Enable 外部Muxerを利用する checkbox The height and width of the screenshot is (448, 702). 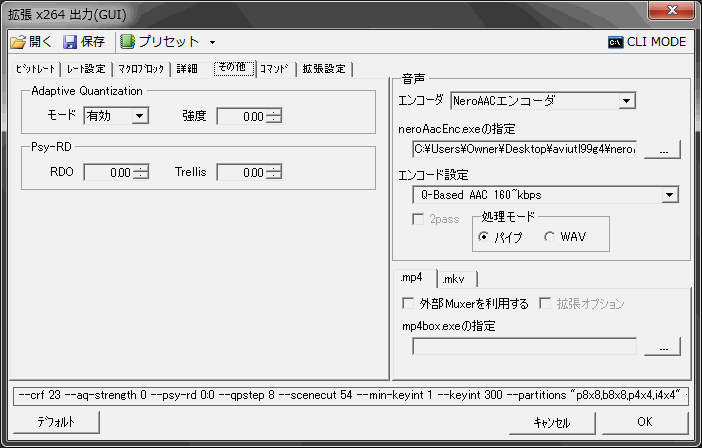pos(408,303)
